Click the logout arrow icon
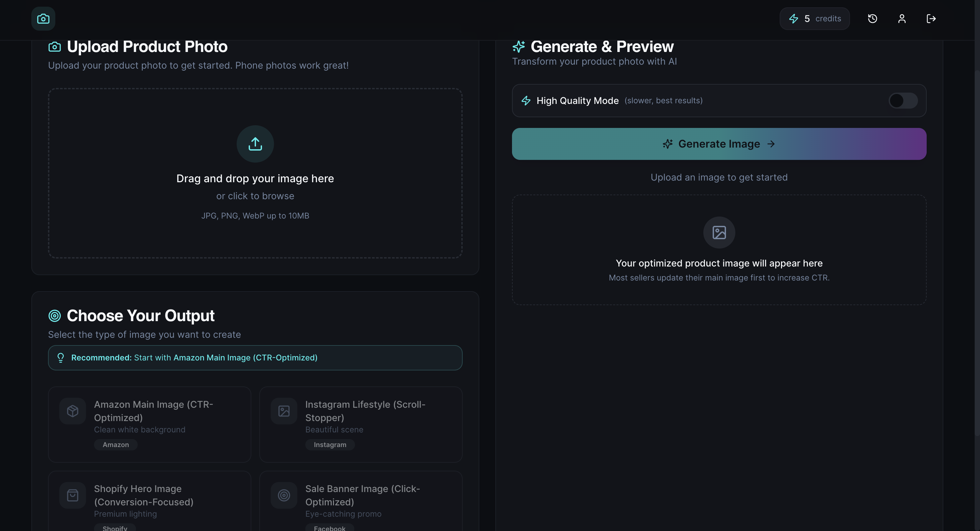The width and height of the screenshot is (980, 531). coord(931,19)
